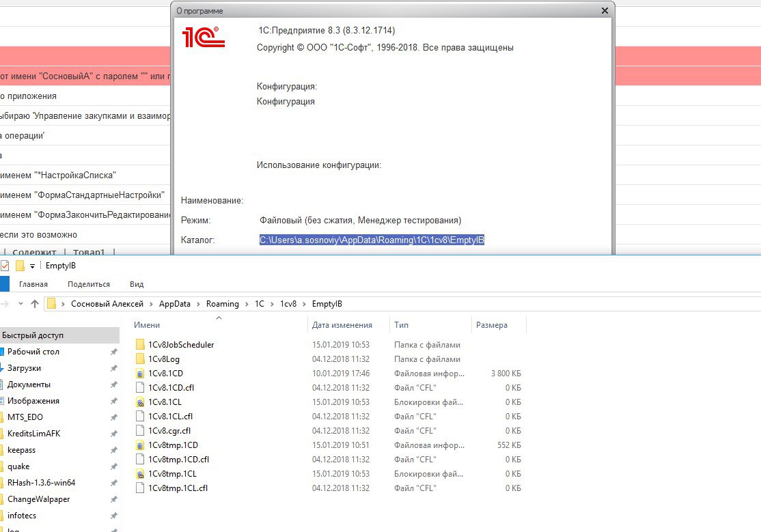Close the 'О программе' dialog

605,11
